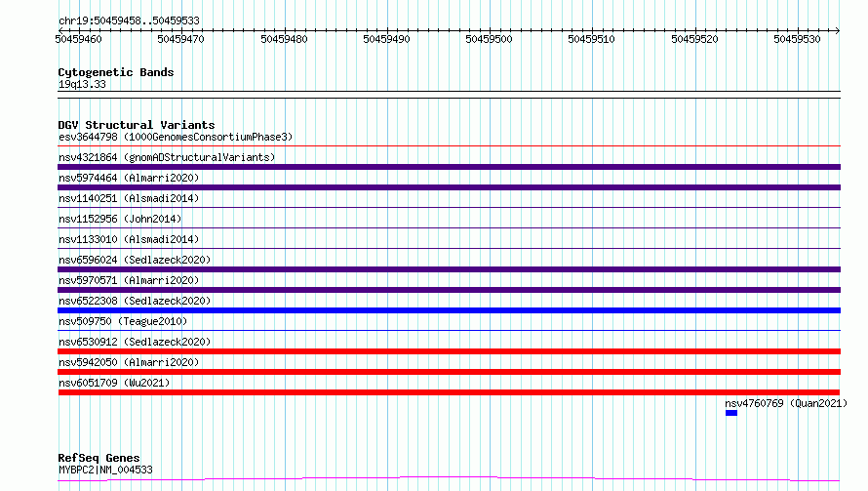Click ruler position label 50459520
The width and height of the screenshot is (868, 491).
(694, 39)
